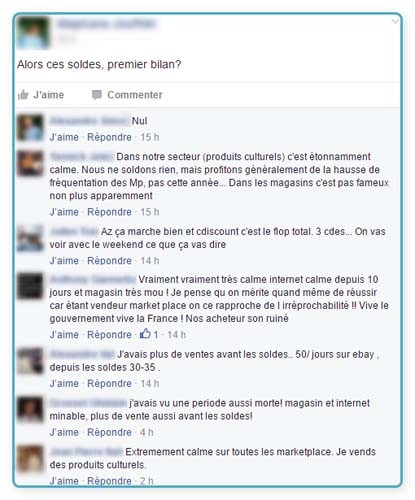The image size is (415, 500).
Task: Open the 15 h timestamp of the 'Nul' comment
Action: pyautogui.click(x=150, y=137)
